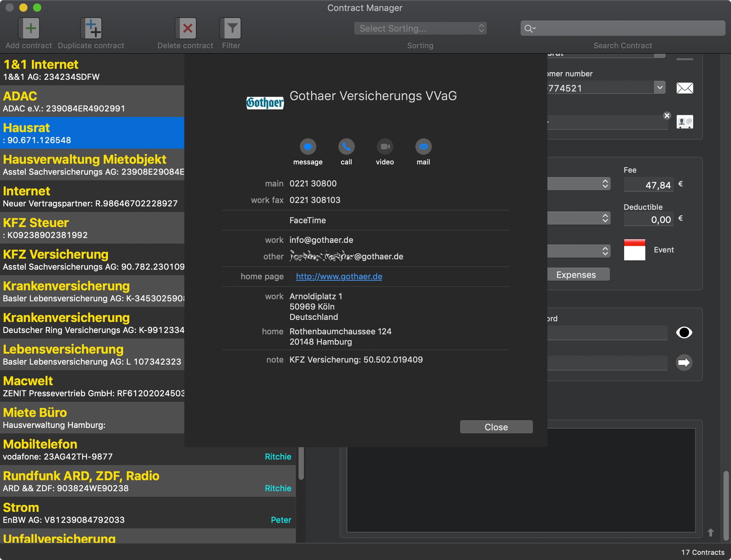Viewport: 731px width, 560px height.
Task: Clear the contact field with the X
Action: tap(667, 116)
